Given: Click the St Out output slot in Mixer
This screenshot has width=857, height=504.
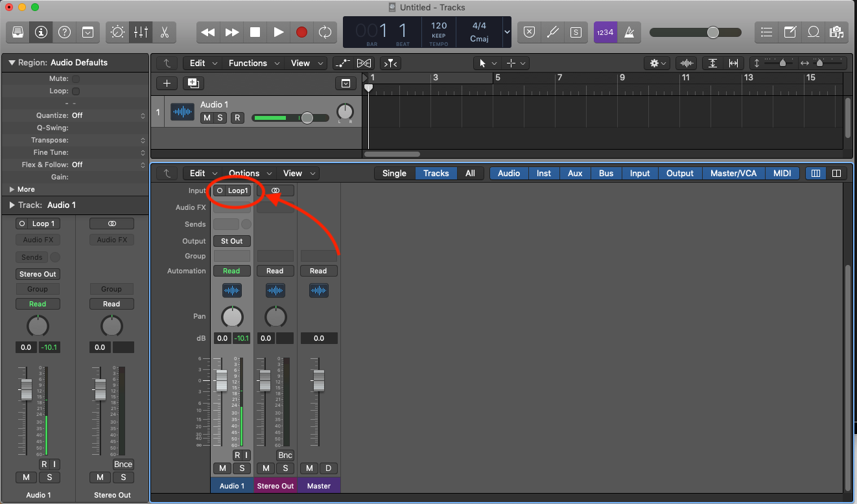Looking at the screenshot, I should pyautogui.click(x=232, y=241).
